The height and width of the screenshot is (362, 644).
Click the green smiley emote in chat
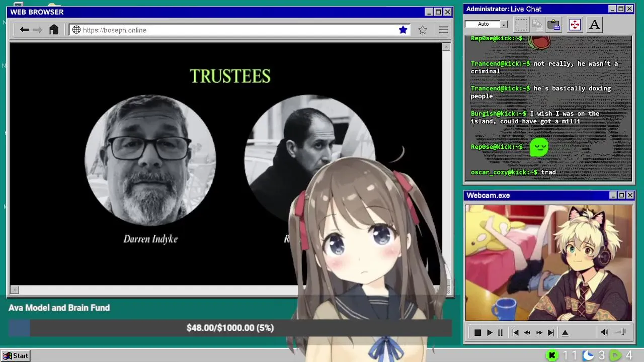pyautogui.click(x=539, y=147)
